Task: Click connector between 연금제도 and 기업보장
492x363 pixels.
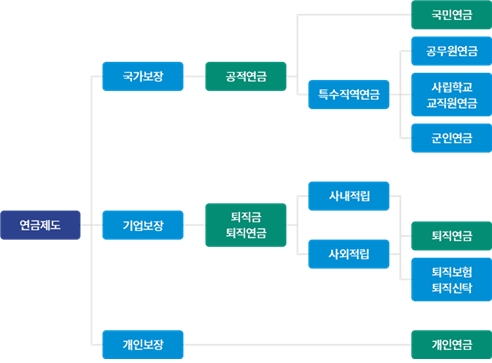Action: click(x=91, y=225)
